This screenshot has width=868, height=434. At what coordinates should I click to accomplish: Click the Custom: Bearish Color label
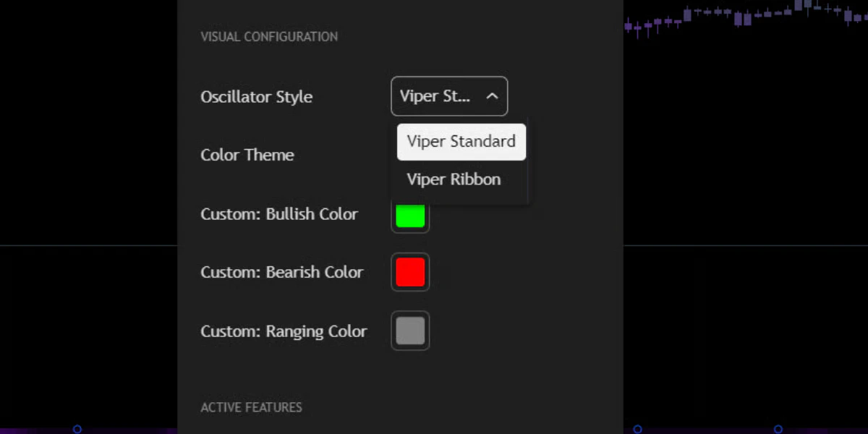[282, 273]
